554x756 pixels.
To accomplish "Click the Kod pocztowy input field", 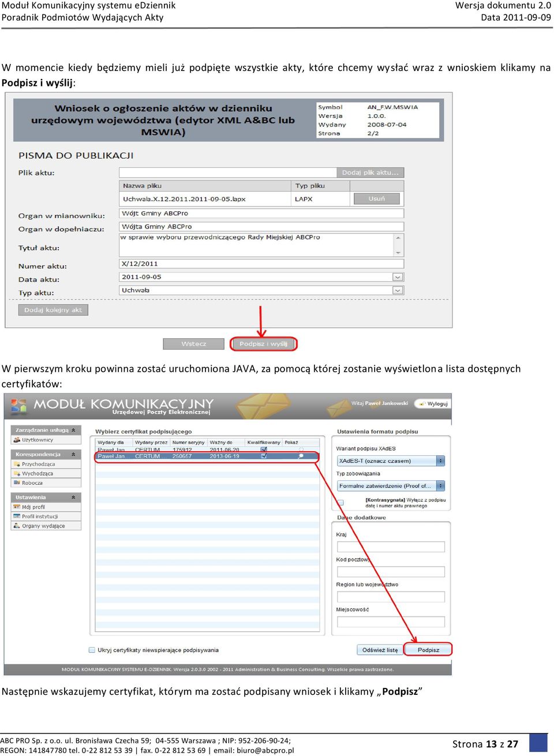I will click(x=391, y=571).
